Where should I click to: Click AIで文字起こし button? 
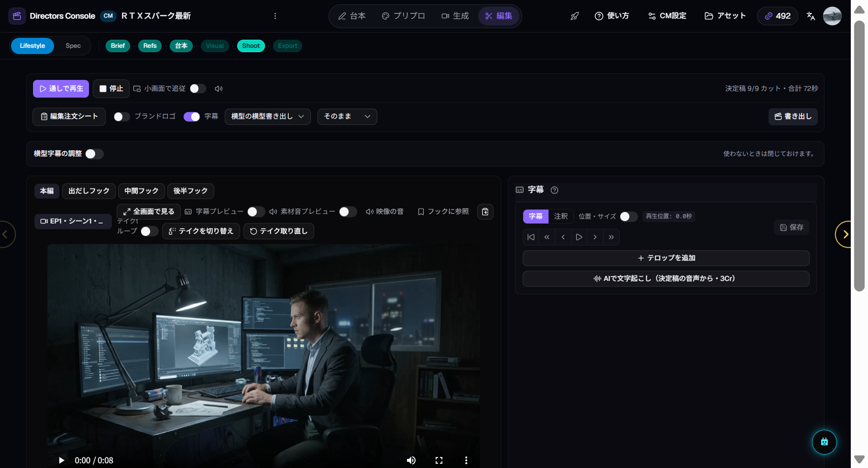tap(666, 279)
